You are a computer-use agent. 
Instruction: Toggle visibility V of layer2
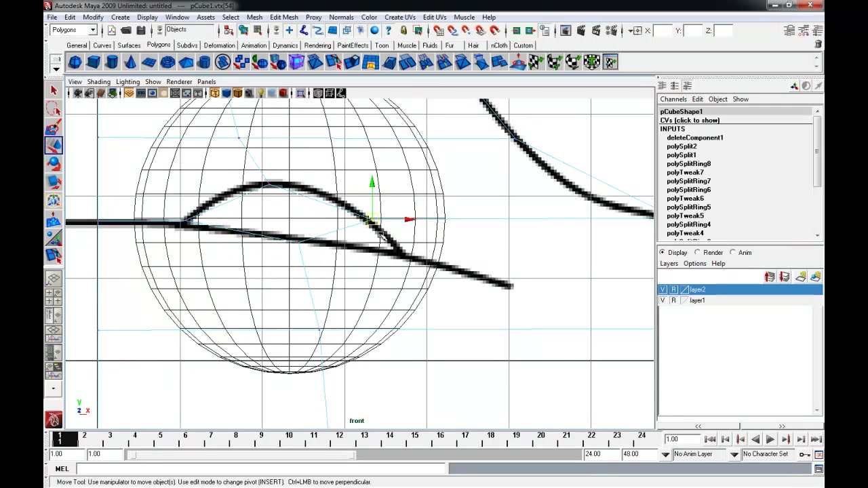[663, 289]
